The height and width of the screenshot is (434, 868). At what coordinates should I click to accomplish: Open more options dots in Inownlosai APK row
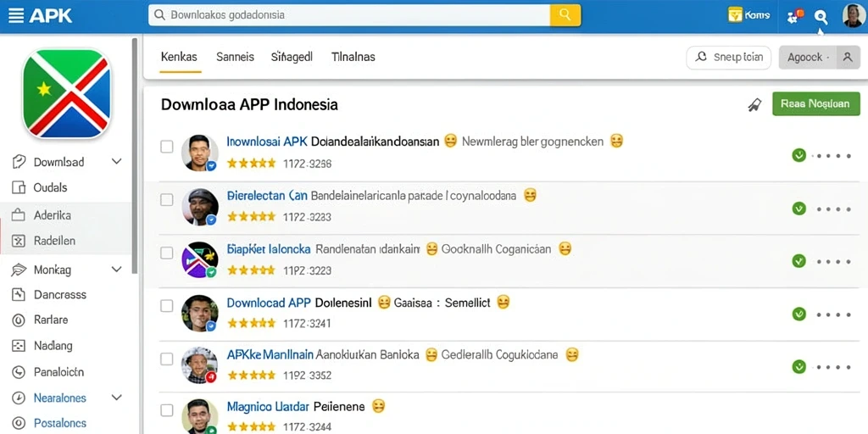(831, 156)
